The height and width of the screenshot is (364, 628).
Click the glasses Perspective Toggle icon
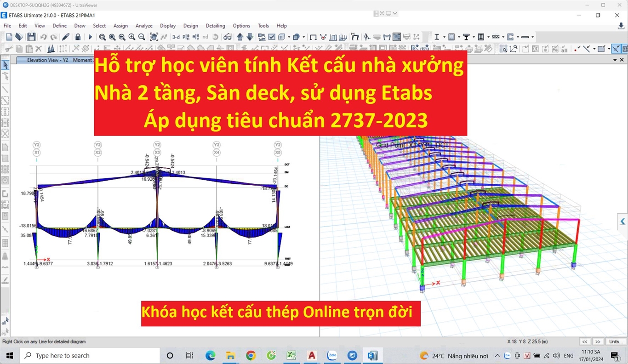227,37
